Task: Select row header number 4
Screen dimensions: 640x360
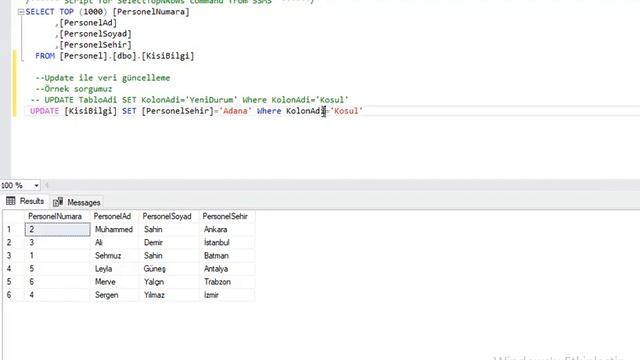Action: coord(13,269)
